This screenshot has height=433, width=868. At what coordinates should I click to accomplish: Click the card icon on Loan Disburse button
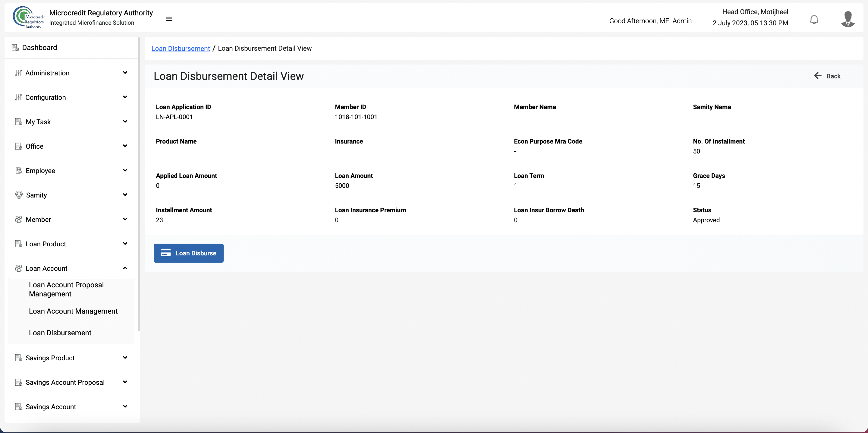coord(165,253)
